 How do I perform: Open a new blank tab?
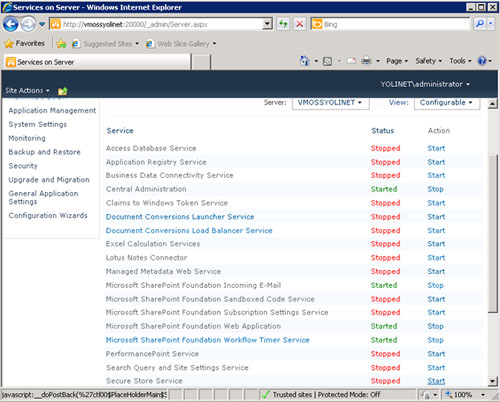[x=201, y=62]
